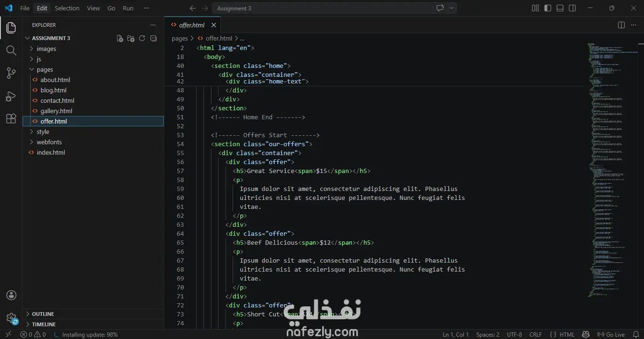Click Go Live in status bar
The height and width of the screenshot is (339, 644).
click(611, 334)
